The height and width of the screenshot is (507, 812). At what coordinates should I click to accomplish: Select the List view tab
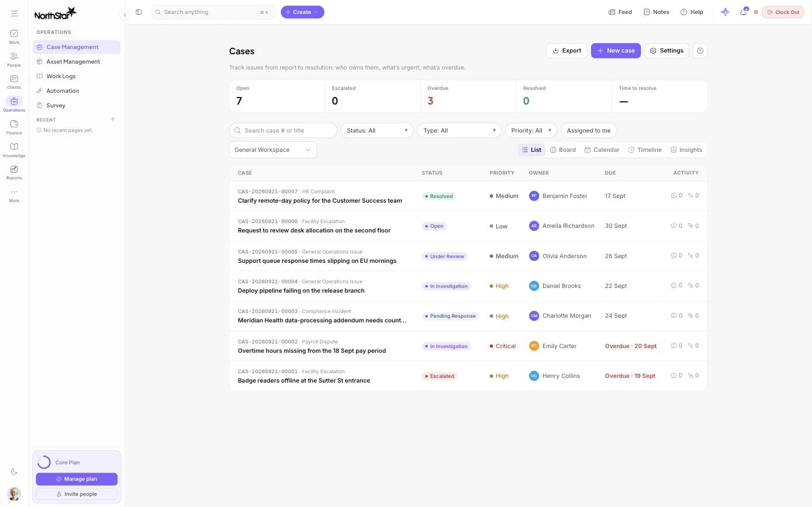(x=531, y=150)
